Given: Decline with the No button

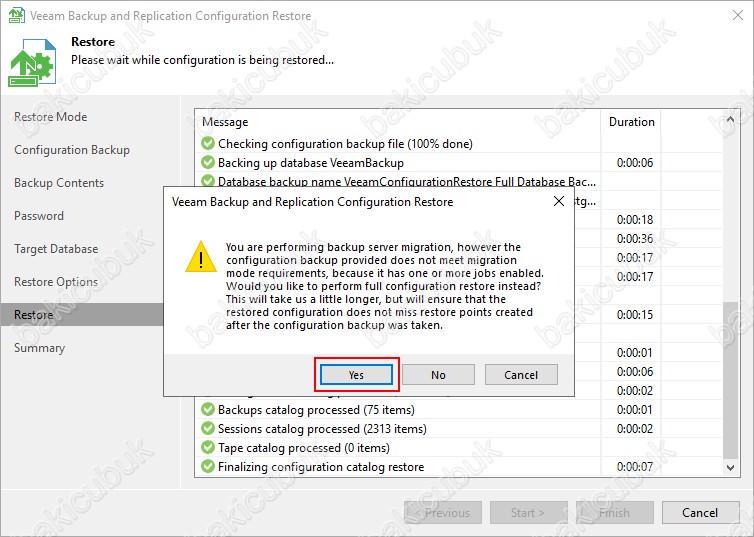Looking at the screenshot, I should point(438,375).
